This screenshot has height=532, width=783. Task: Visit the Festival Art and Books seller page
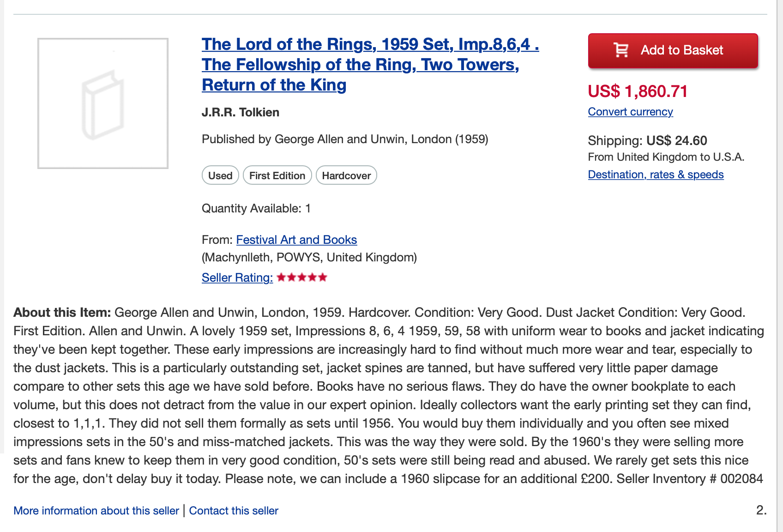(296, 240)
